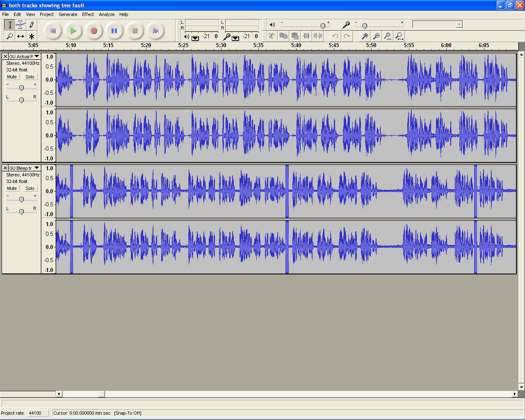Click the Silence selection icon

pyautogui.click(x=318, y=36)
